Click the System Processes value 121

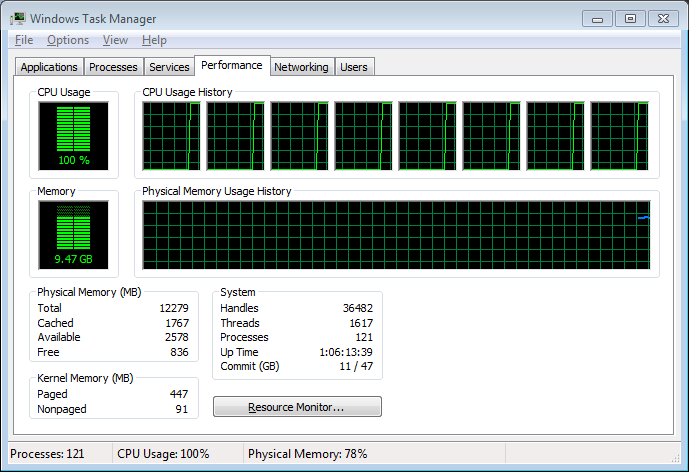coord(364,337)
